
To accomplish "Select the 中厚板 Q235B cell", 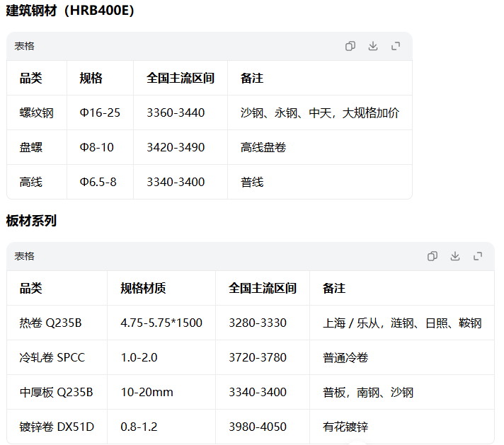I will click(x=57, y=393).
